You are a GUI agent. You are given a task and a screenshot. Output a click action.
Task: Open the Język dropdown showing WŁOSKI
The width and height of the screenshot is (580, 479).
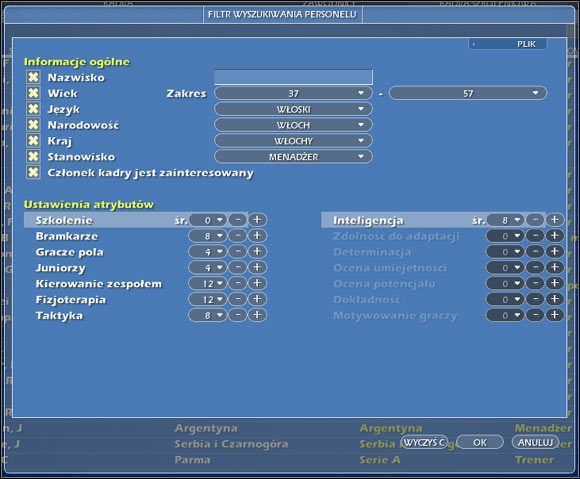pos(293,109)
